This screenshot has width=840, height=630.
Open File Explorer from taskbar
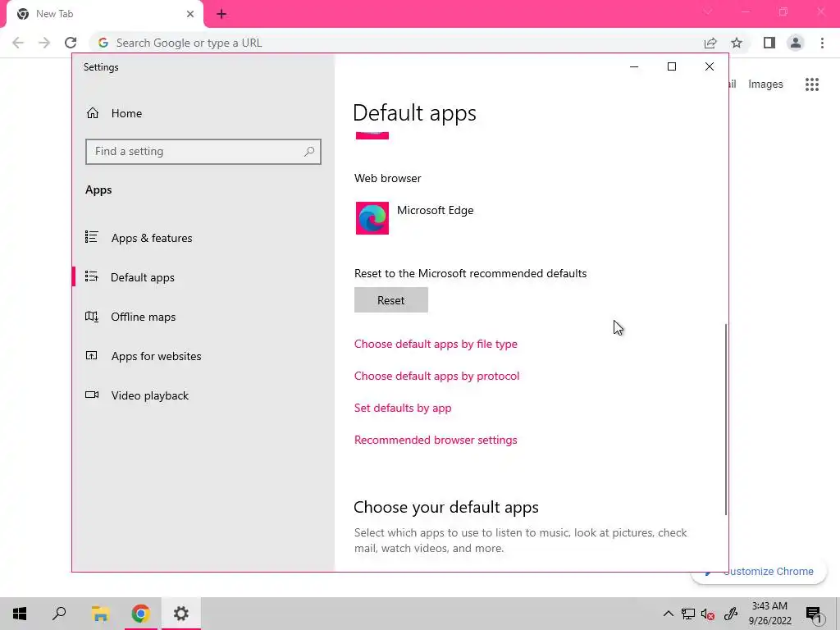pyautogui.click(x=100, y=614)
